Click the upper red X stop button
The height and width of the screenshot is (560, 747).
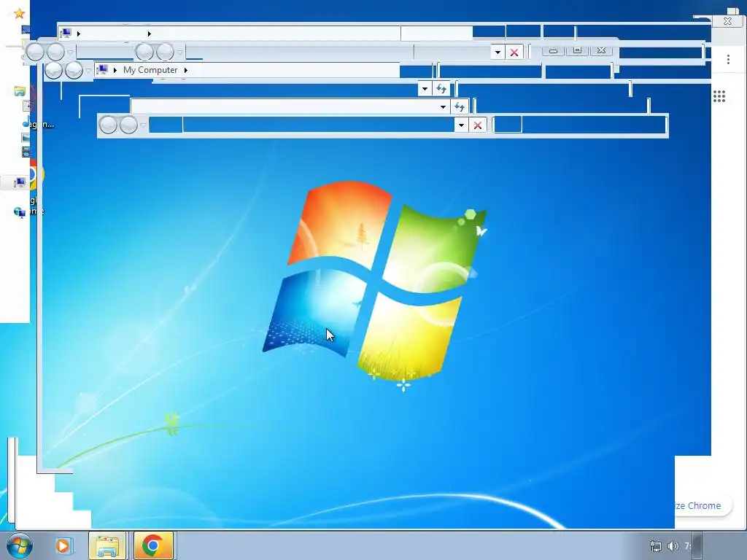514,52
